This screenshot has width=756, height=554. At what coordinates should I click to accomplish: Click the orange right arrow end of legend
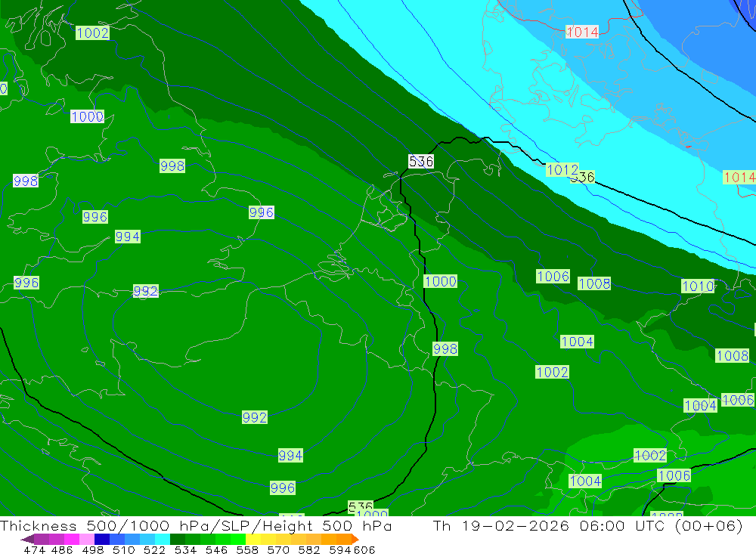[355, 539]
